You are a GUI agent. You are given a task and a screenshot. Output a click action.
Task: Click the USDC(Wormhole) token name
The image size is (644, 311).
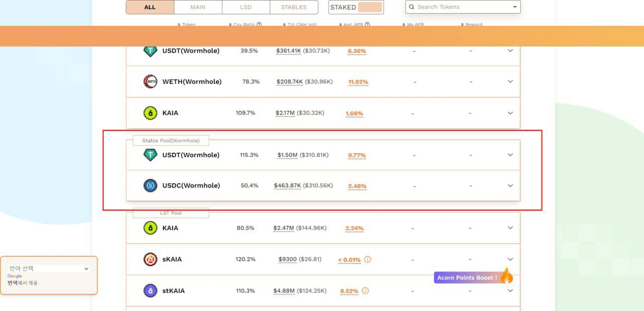pyautogui.click(x=191, y=185)
